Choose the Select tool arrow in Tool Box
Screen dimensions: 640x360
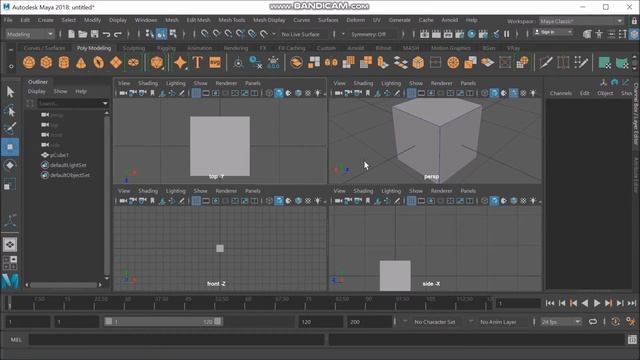[10, 92]
